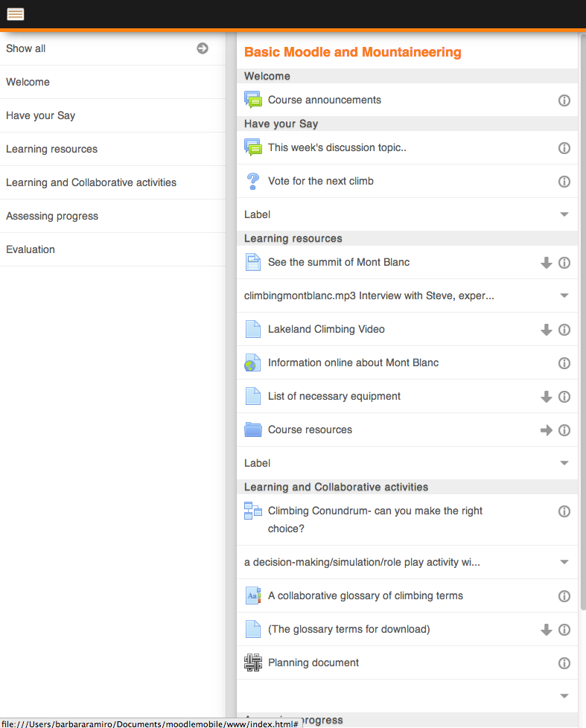Viewport: 586px width, 728px height.
Task: Open info for This week's discussion topic
Action: coord(564,148)
